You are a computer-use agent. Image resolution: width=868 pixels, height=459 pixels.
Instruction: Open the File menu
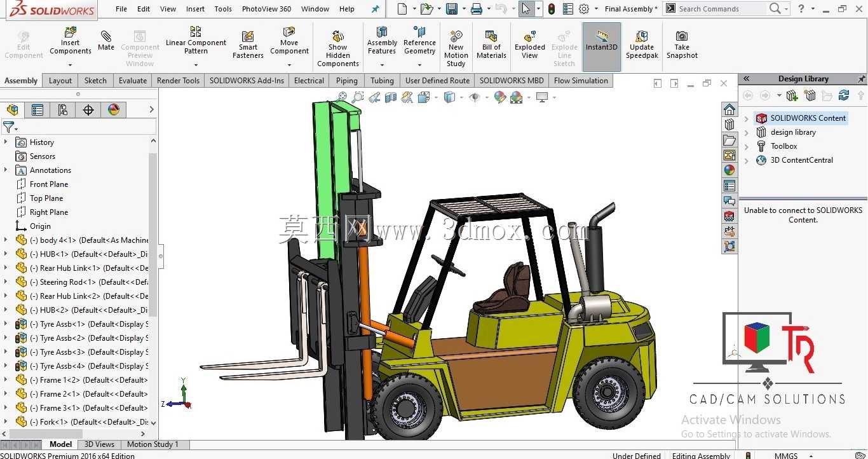click(121, 9)
